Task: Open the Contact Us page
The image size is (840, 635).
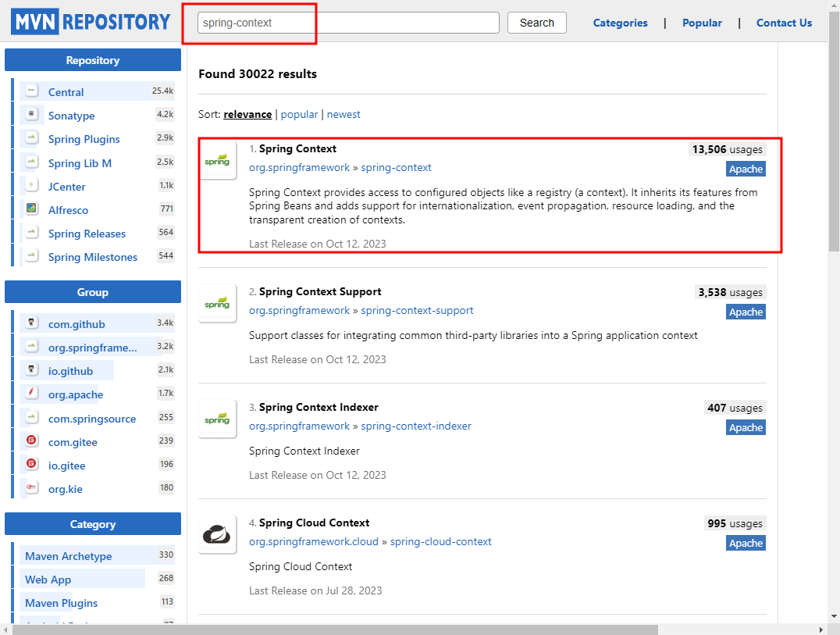Action: pos(784,23)
